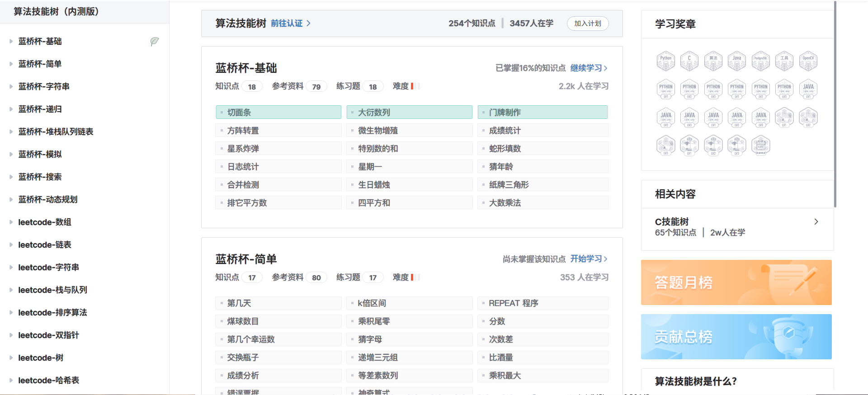The height and width of the screenshot is (395, 868).
Task: Expand the leetcode-排序算法 tree node
Action: point(11,313)
